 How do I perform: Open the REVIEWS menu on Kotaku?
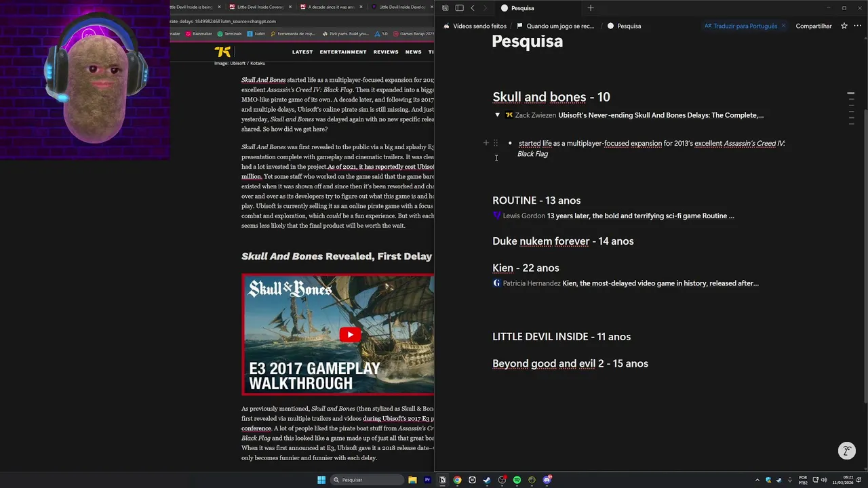coord(386,52)
